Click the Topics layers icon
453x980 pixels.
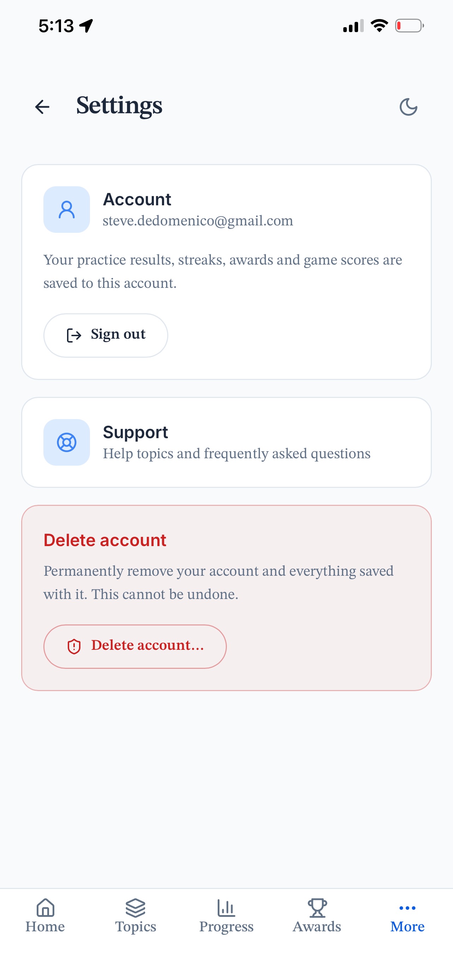coord(136,908)
